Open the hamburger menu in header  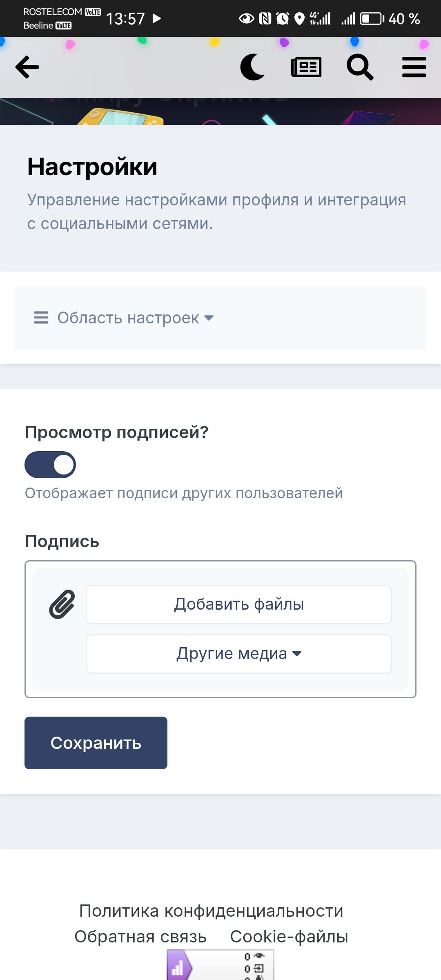[x=414, y=67]
